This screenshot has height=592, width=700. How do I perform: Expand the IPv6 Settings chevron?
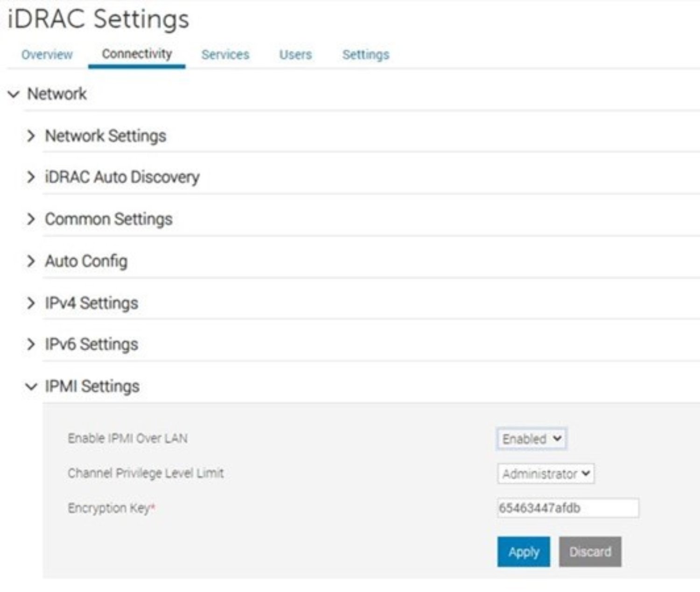pos(31,344)
